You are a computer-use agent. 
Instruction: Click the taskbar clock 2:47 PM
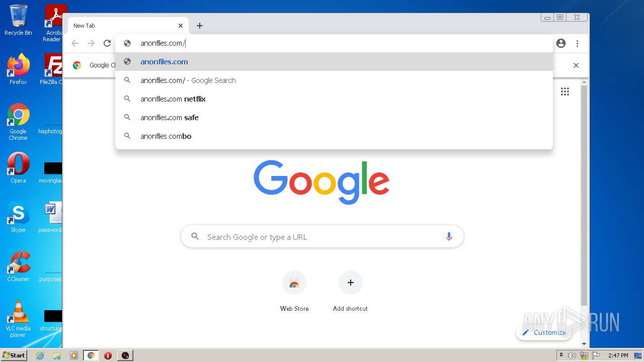coord(618,355)
